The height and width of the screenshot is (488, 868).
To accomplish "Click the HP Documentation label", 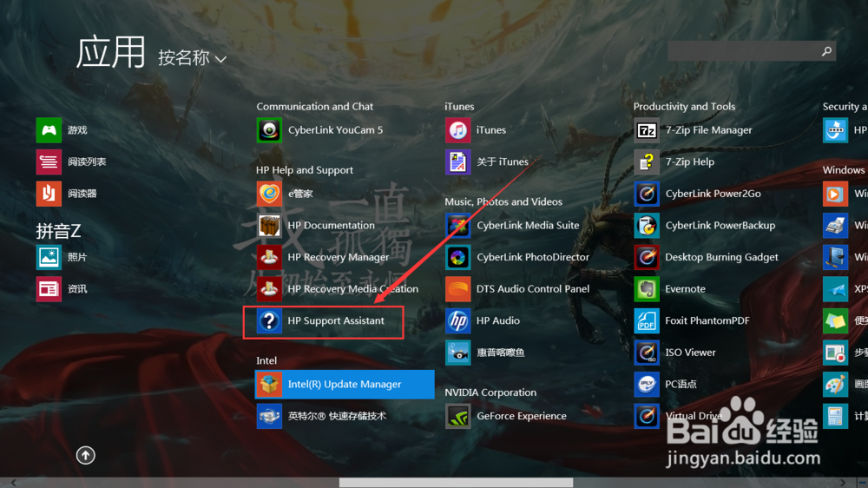I will point(331,226).
